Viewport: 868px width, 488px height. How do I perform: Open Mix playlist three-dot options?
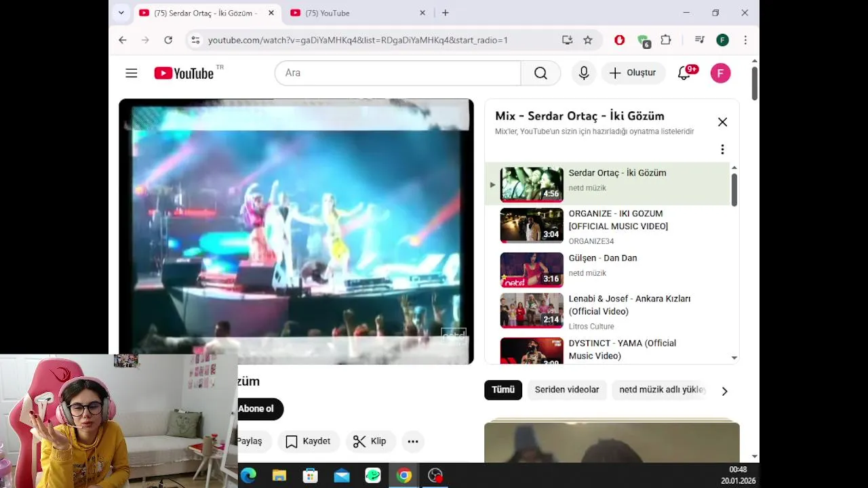722,149
